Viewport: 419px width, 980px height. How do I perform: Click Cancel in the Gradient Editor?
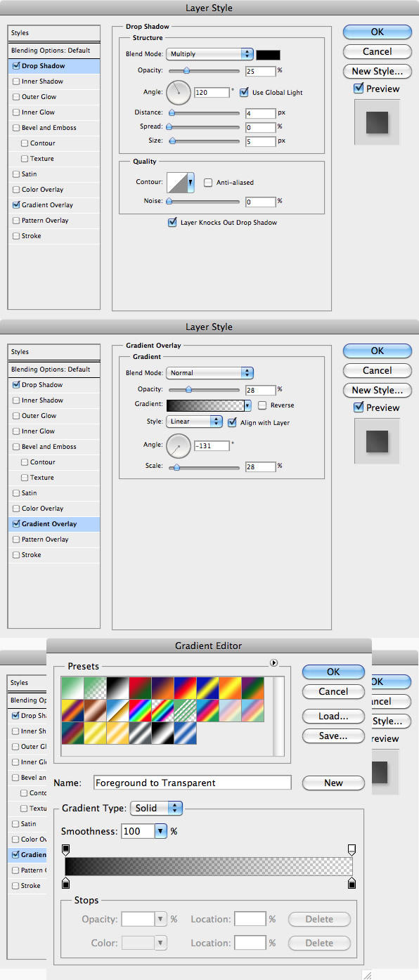click(x=333, y=691)
